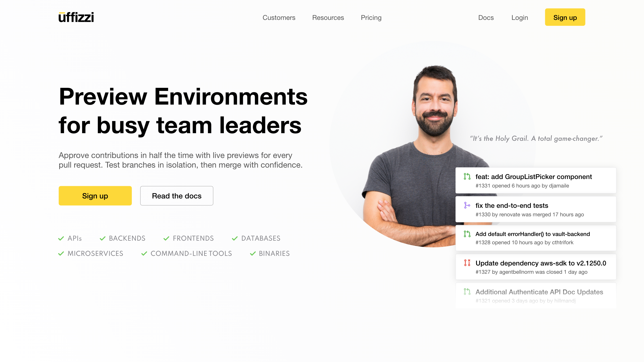Screen dimensions: 644x362
Task: Click the Login link
Action: click(x=519, y=17)
